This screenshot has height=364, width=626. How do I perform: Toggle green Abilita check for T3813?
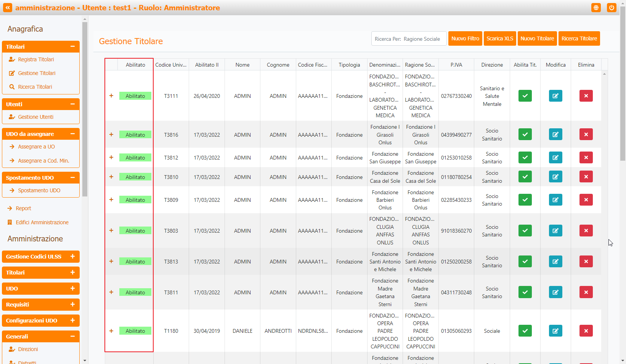pyautogui.click(x=525, y=262)
